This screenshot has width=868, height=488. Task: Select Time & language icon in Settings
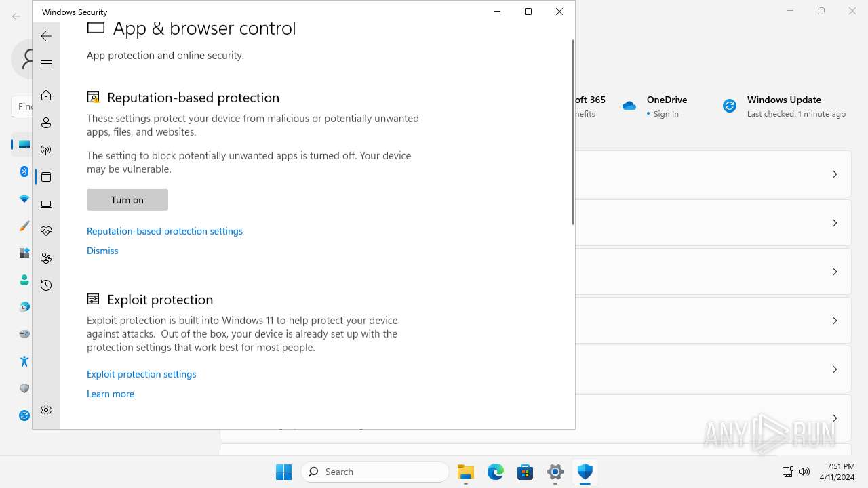point(24,307)
